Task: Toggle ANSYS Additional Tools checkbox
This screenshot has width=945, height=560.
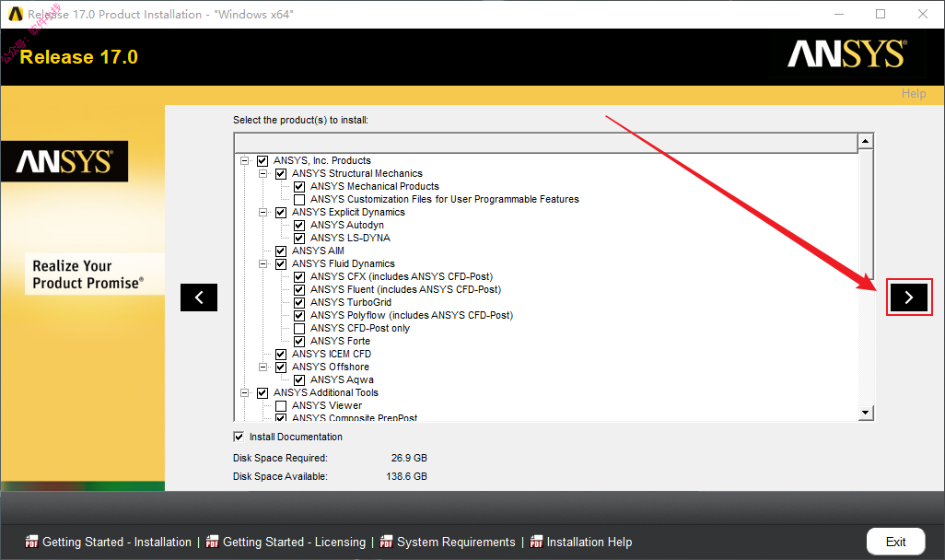Action: pos(262,393)
